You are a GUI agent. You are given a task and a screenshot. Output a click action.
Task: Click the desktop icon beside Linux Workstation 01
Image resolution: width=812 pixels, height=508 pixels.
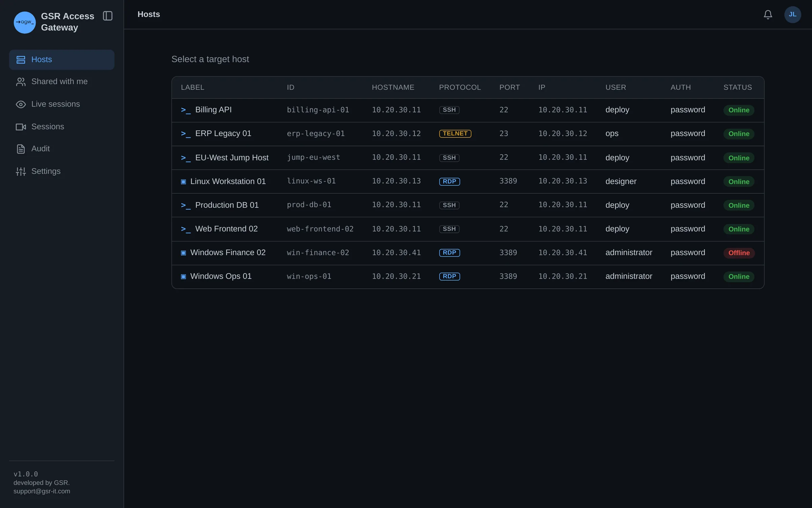coord(183,182)
